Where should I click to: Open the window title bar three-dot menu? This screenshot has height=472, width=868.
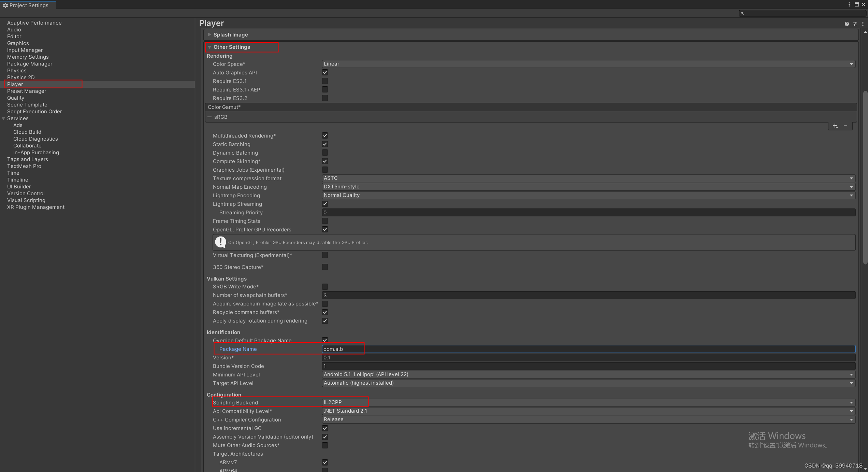pos(849,4)
